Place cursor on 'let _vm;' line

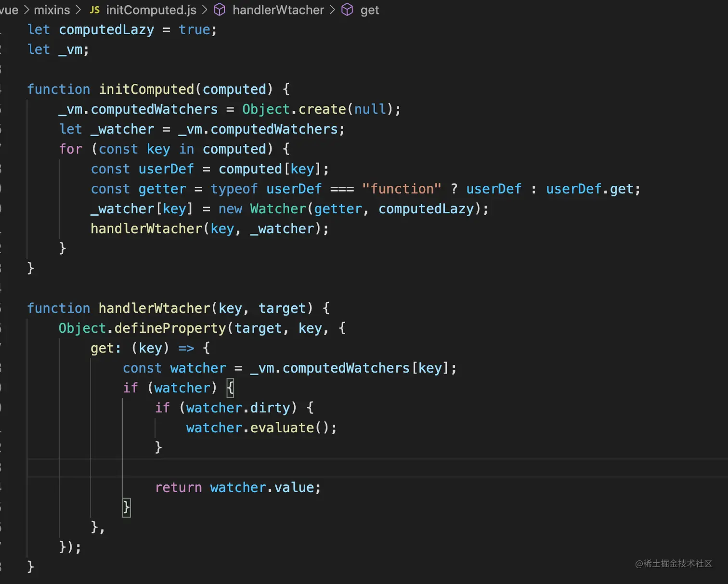58,50
